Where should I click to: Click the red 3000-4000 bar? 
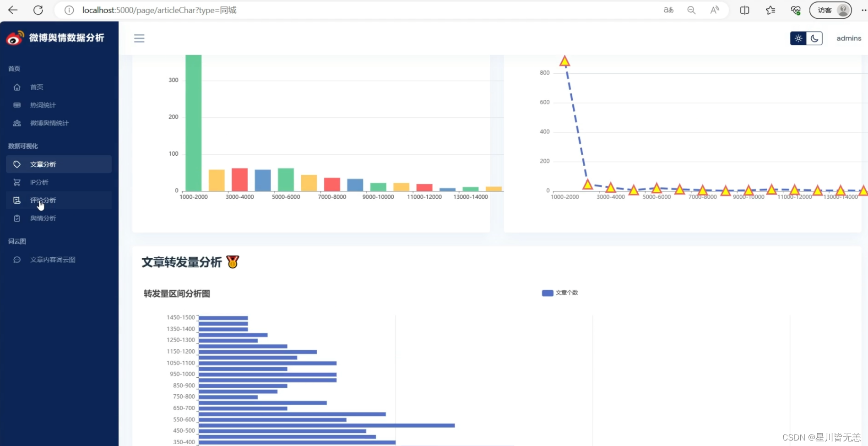(x=240, y=179)
